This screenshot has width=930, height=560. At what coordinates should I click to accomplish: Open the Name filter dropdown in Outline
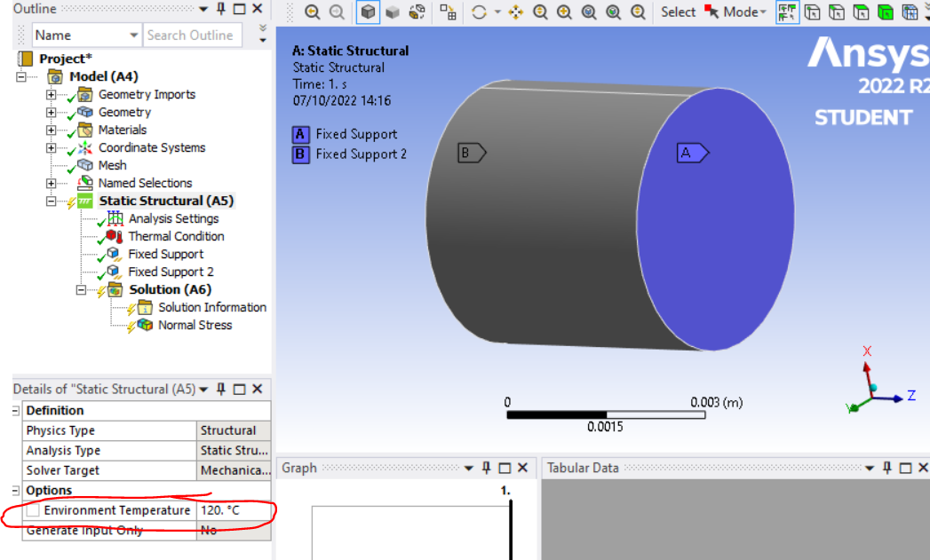pos(134,35)
